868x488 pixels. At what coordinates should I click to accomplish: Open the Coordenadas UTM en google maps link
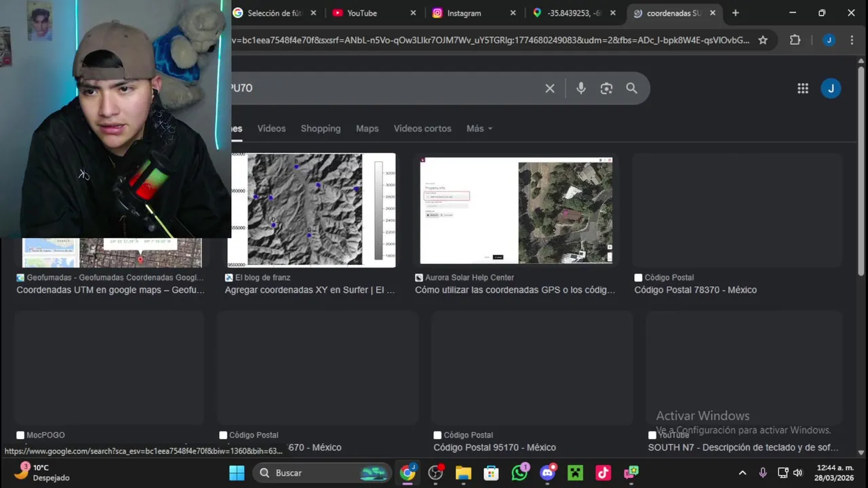[x=111, y=290]
